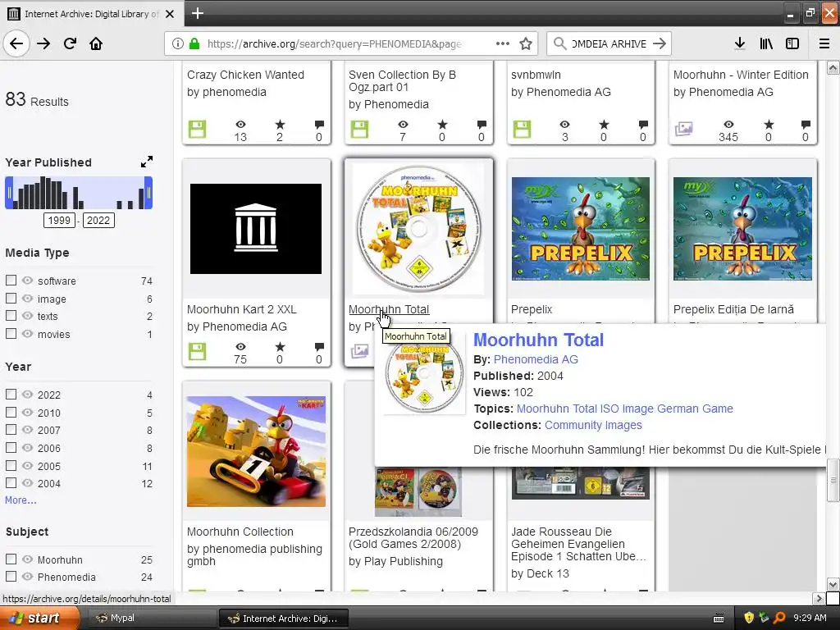Check the image media type filter
840x630 pixels.
pos(11,298)
